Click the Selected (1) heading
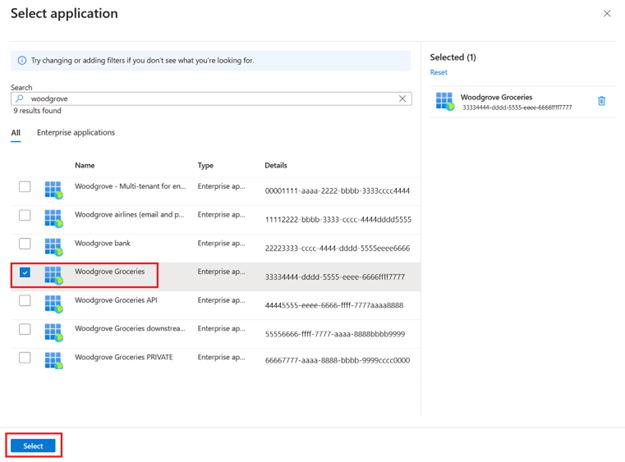Image resolution: width=625 pixels, height=462 pixels. [x=453, y=57]
